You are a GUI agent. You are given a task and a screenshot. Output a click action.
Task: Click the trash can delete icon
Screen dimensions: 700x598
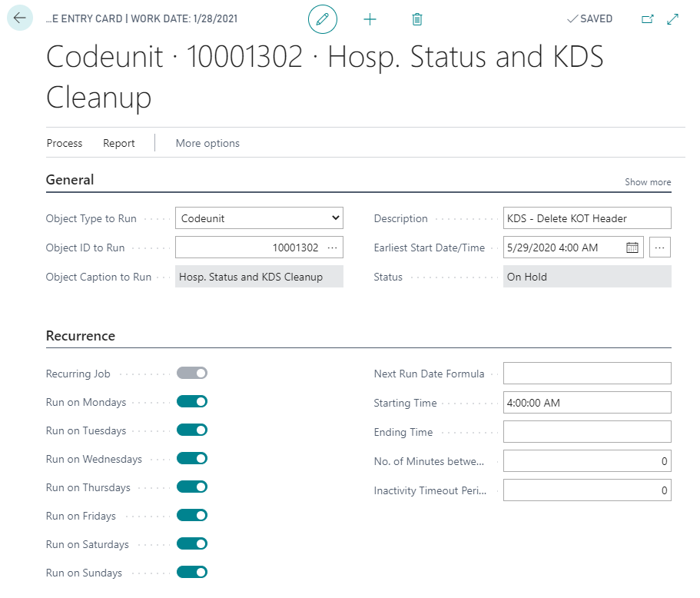416,19
